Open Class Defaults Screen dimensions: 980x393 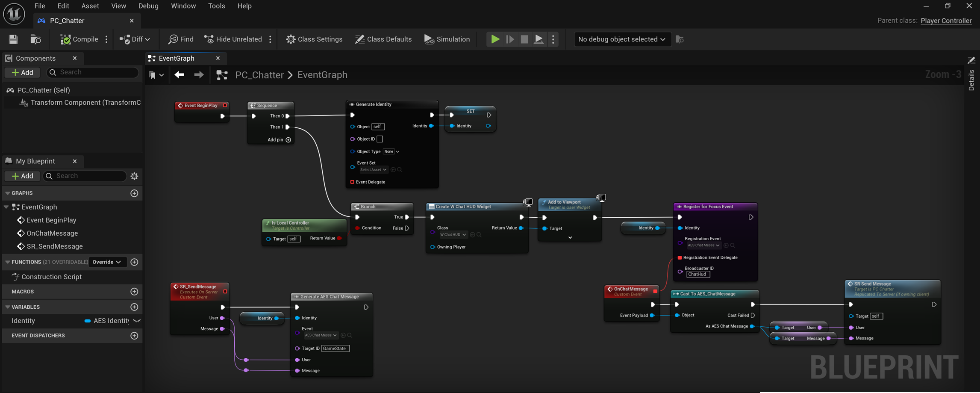(x=383, y=39)
